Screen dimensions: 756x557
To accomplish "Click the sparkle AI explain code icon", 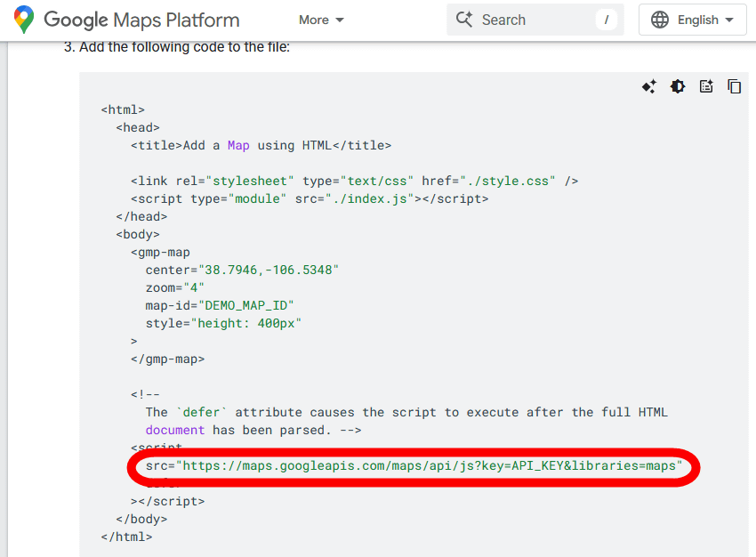I will coord(649,86).
